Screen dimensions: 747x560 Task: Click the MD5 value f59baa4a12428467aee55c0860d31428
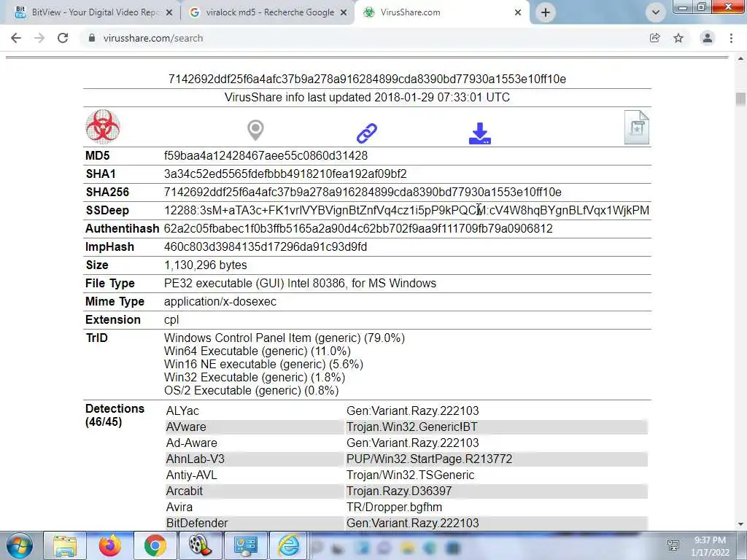(266, 156)
